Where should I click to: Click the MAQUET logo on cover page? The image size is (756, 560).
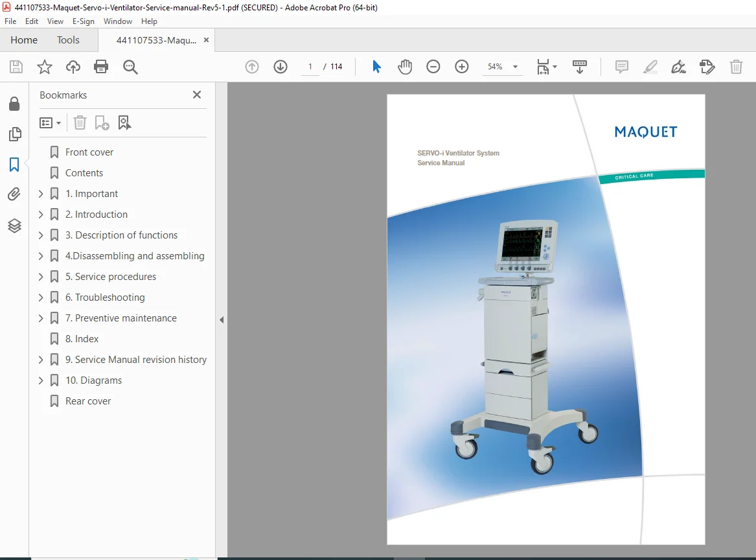(646, 132)
